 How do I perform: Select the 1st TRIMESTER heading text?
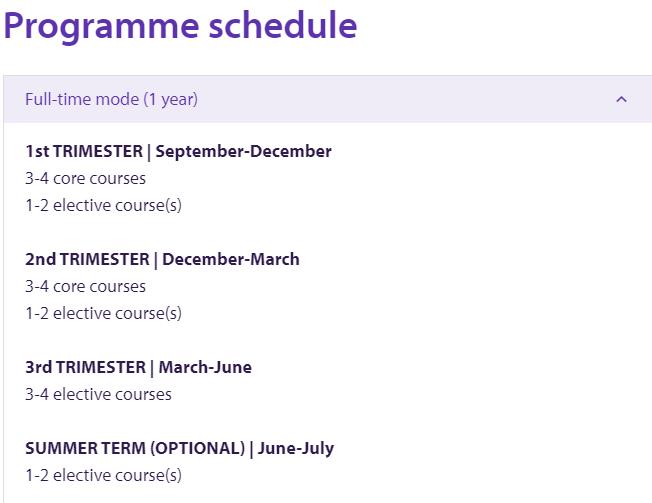[x=85, y=152]
